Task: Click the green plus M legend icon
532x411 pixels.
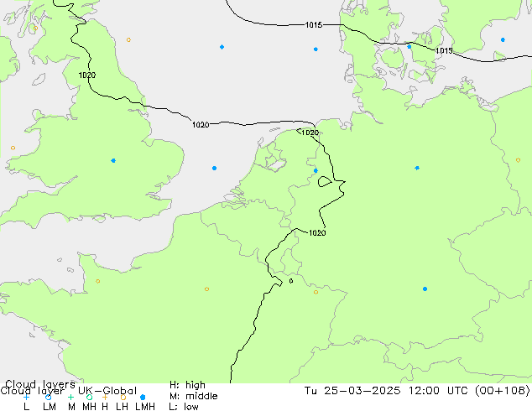Action: tap(70, 397)
